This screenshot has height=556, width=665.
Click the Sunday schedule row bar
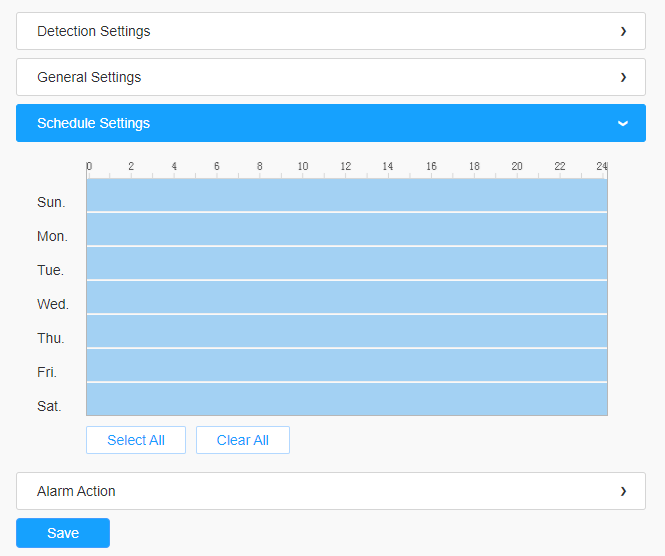click(x=346, y=195)
